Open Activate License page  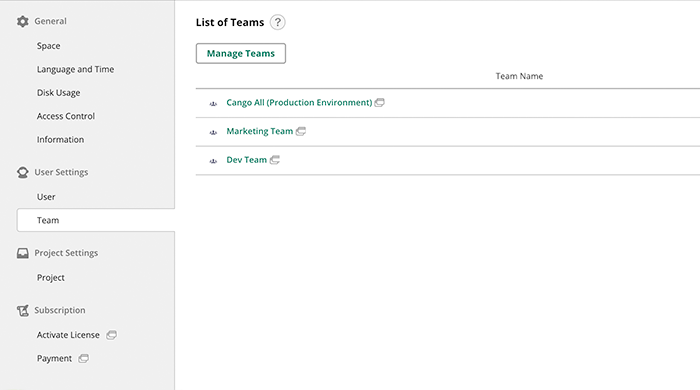click(x=68, y=335)
